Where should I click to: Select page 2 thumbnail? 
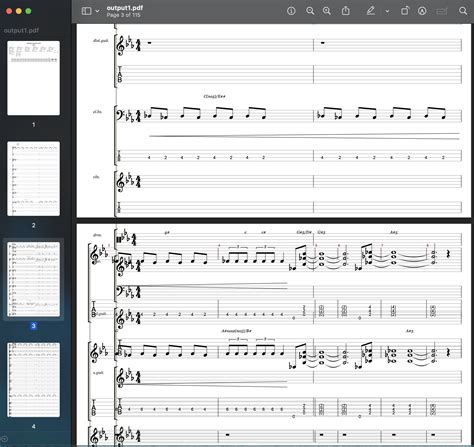click(x=34, y=179)
